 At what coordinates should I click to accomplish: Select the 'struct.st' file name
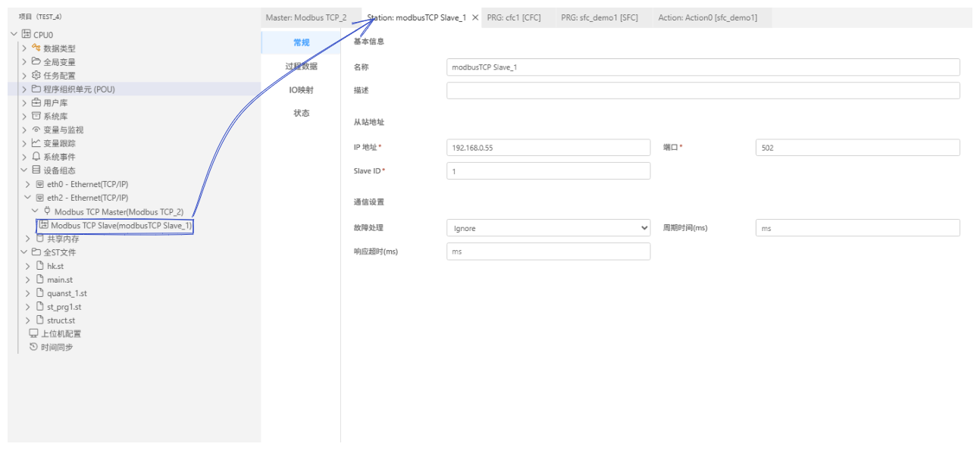[x=61, y=320]
